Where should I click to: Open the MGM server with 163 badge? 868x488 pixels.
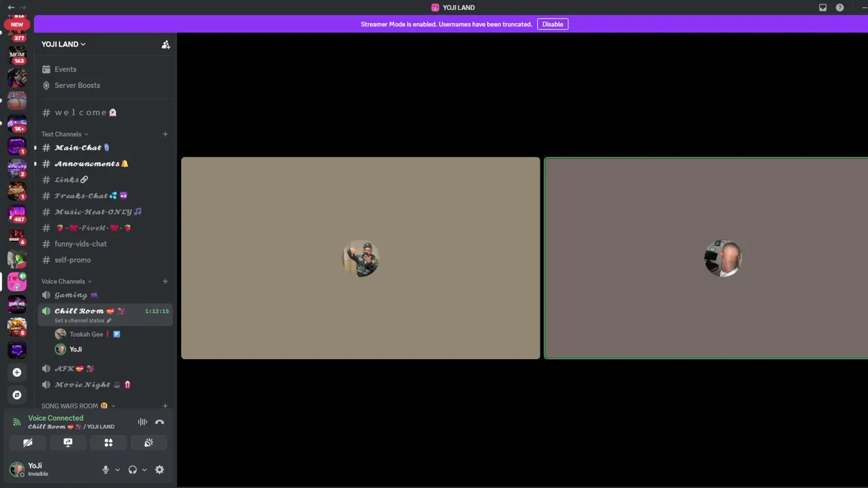(x=17, y=56)
